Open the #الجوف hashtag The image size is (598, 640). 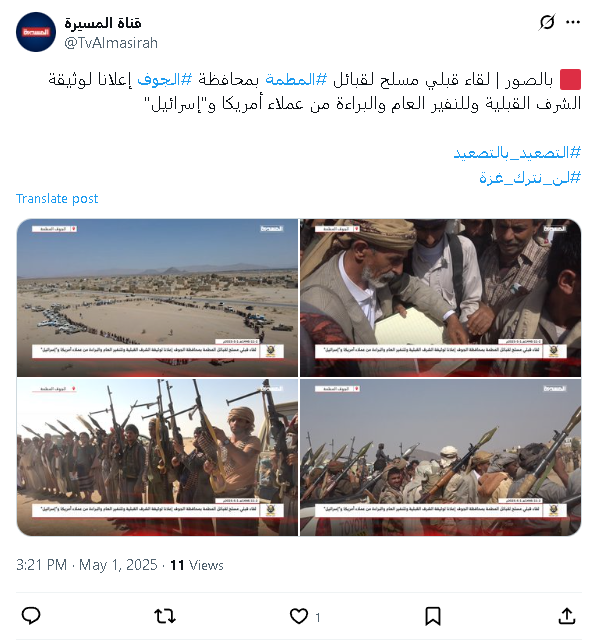(x=165, y=80)
